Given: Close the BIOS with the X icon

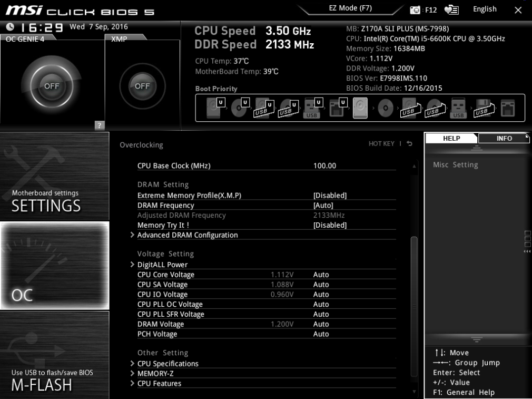Looking at the screenshot, I should click(518, 10).
